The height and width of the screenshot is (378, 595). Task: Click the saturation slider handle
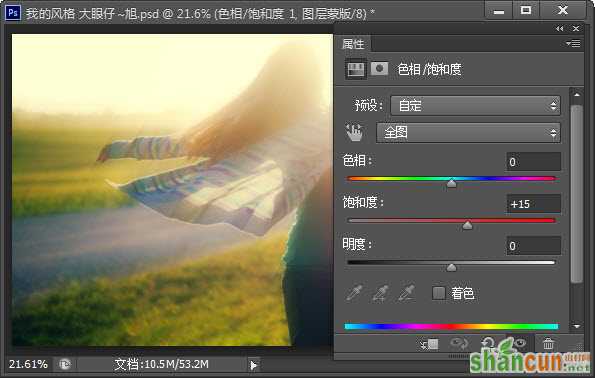pyautogui.click(x=468, y=225)
